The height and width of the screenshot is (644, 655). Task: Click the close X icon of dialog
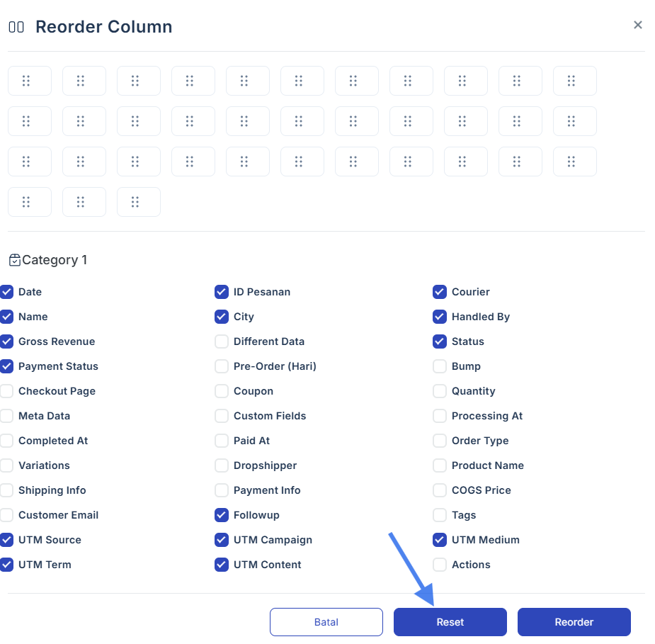pyautogui.click(x=637, y=25)
